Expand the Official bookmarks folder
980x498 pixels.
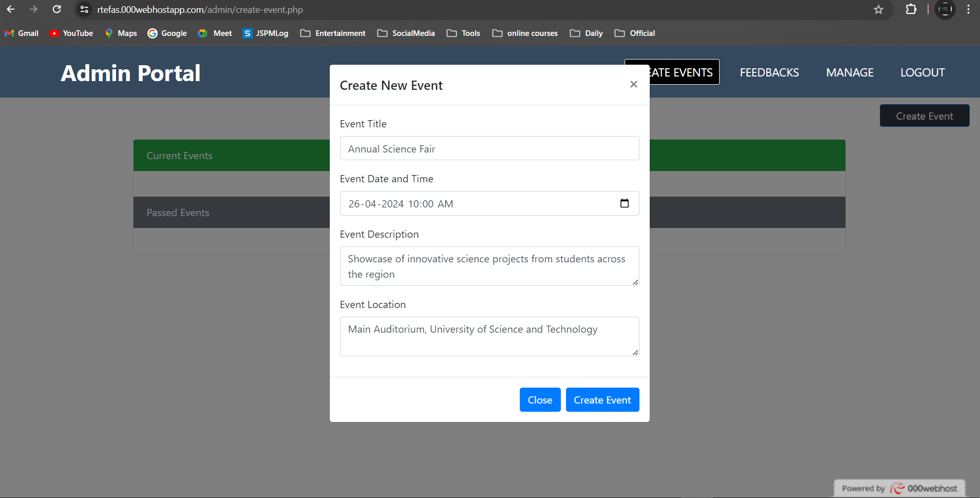click(635, 33)
